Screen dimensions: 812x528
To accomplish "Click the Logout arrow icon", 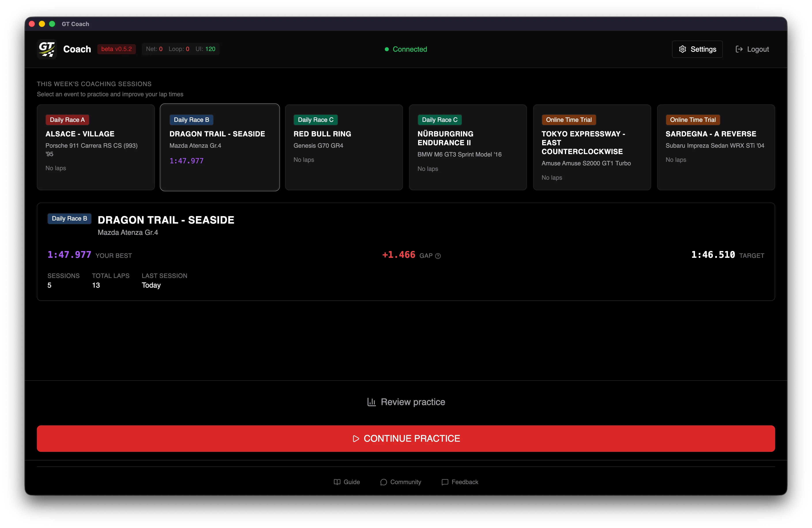I will [739, 49].
